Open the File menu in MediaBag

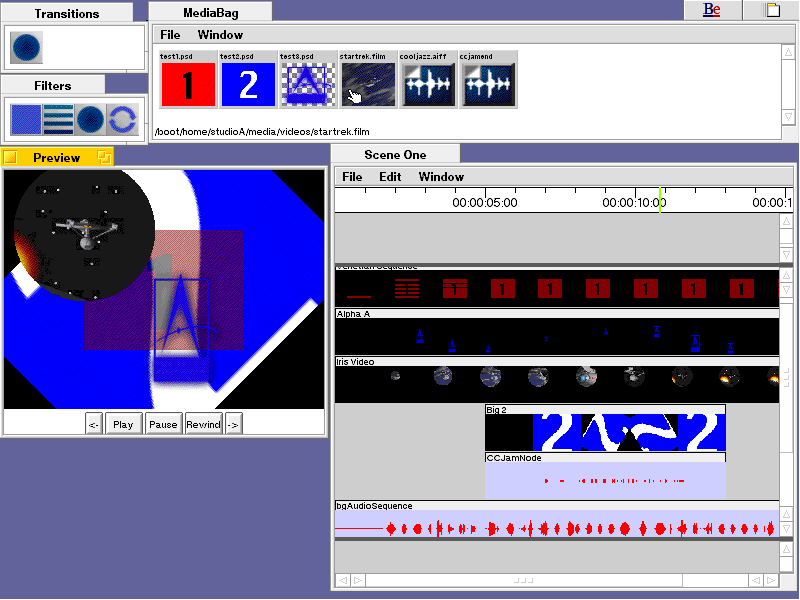click(170, 35)
